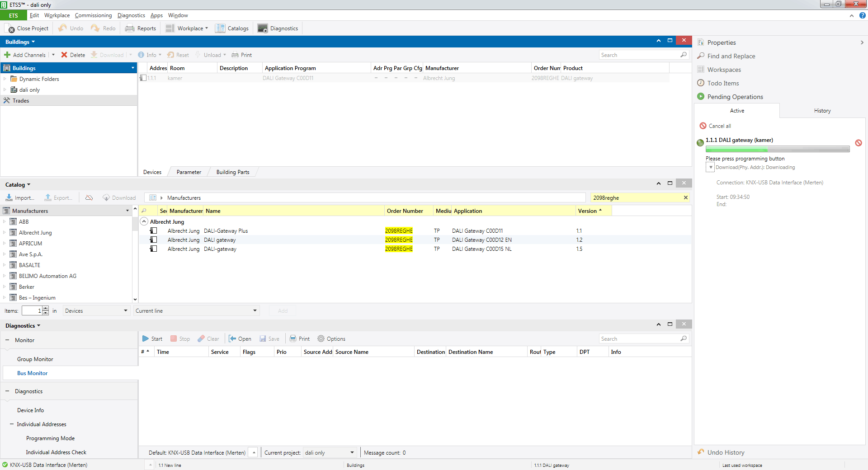Screen dimensions: 868x470
Task: Click the Close Project button
Action: point(28,28)
